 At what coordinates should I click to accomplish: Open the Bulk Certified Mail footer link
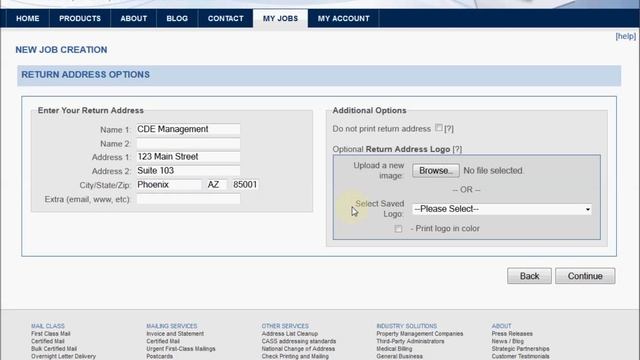click(54, 349)
